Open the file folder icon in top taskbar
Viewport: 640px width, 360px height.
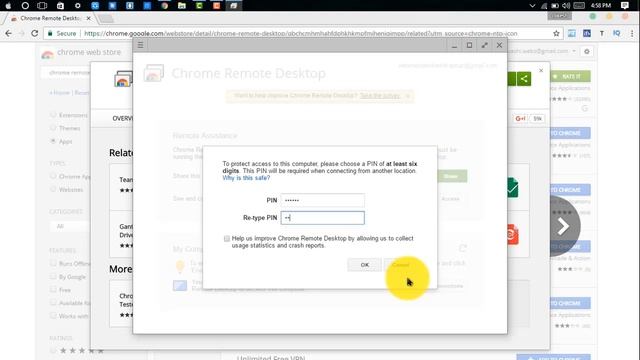click(182, 6)
